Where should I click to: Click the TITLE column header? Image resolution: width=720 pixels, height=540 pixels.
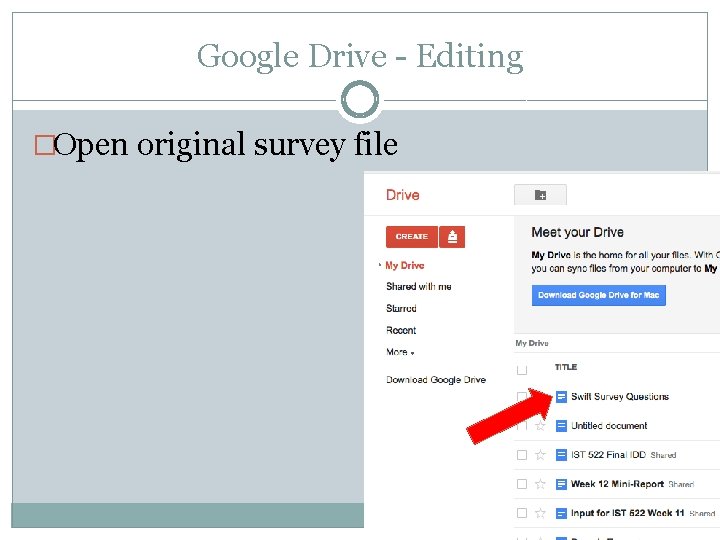[566, 367]
